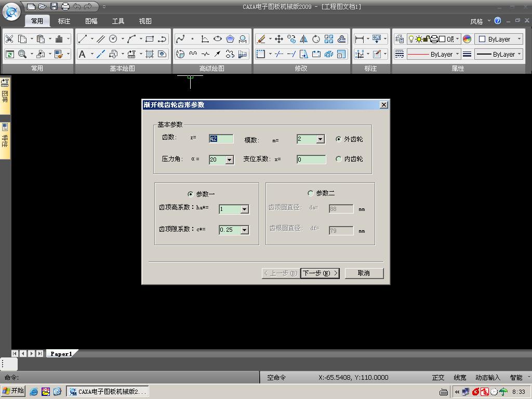The width and height of the screenshot is (532, 399).
Task: Click the 下一步(N) next button
Action: pyautogui.click(x=320, y=273)
